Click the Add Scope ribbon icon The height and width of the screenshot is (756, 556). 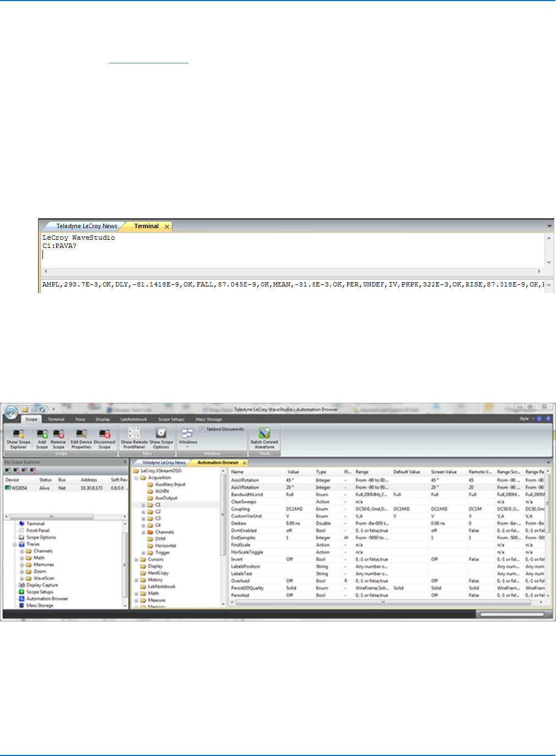click(42, 434)
